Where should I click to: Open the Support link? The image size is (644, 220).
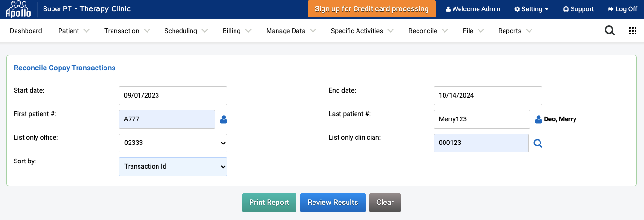click(x=578, y=9)
